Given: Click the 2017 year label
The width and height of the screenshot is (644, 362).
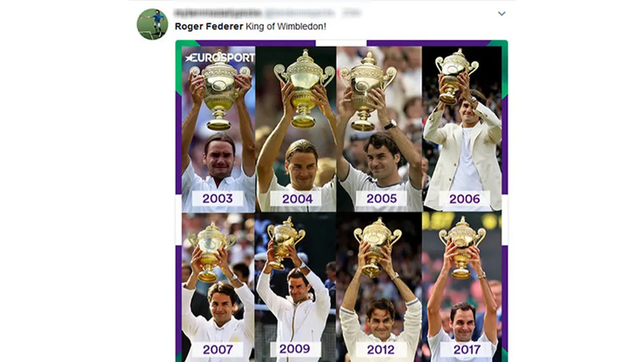Looking at the screenshot, I should tap(467, 349).
